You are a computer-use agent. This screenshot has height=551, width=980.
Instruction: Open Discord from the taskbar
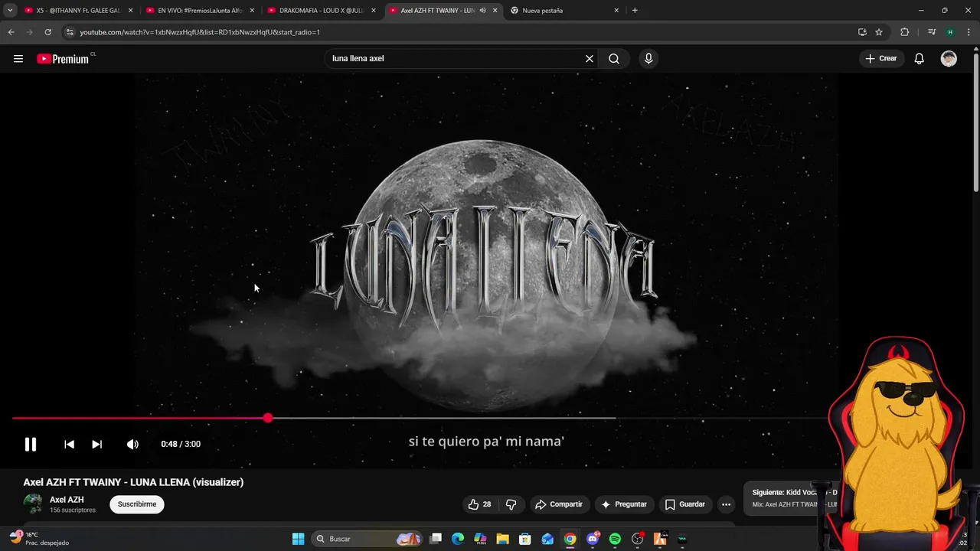pos(593,539)
